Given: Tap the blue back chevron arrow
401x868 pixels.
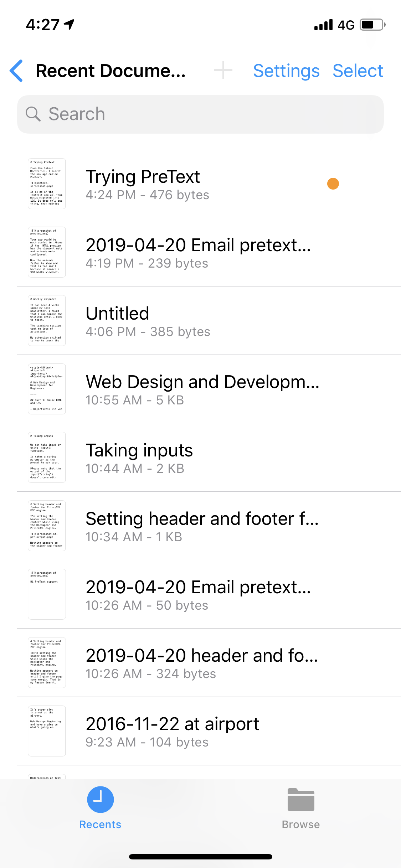Looking at the screenshot, I should pyautogui.click(x=16, y=71).
